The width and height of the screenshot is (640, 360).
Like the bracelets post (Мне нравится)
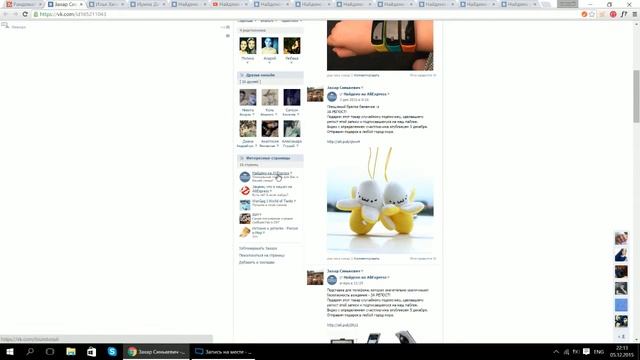click(x=423, y=76)
